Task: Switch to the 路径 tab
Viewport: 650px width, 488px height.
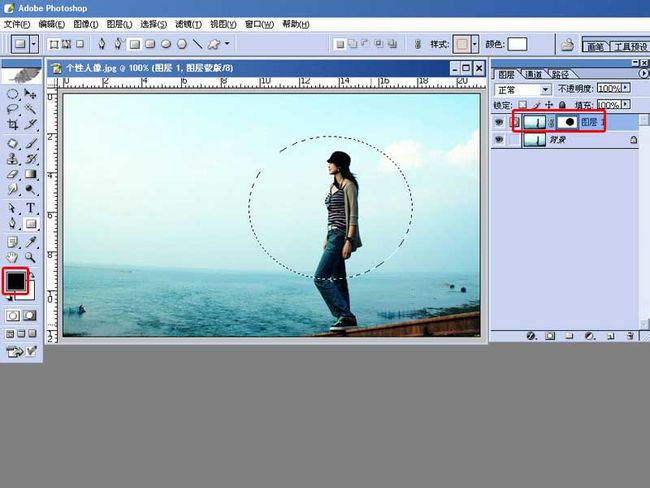Action: point(560,74)
